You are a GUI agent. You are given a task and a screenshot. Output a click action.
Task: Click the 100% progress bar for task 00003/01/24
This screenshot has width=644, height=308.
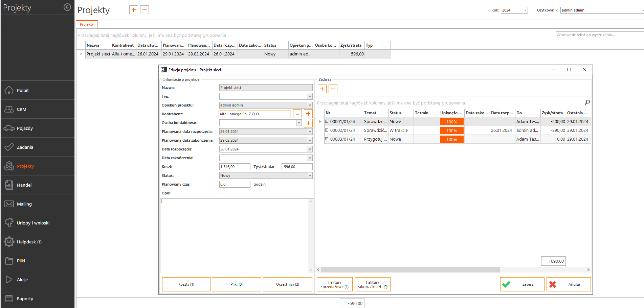point(452,139)
